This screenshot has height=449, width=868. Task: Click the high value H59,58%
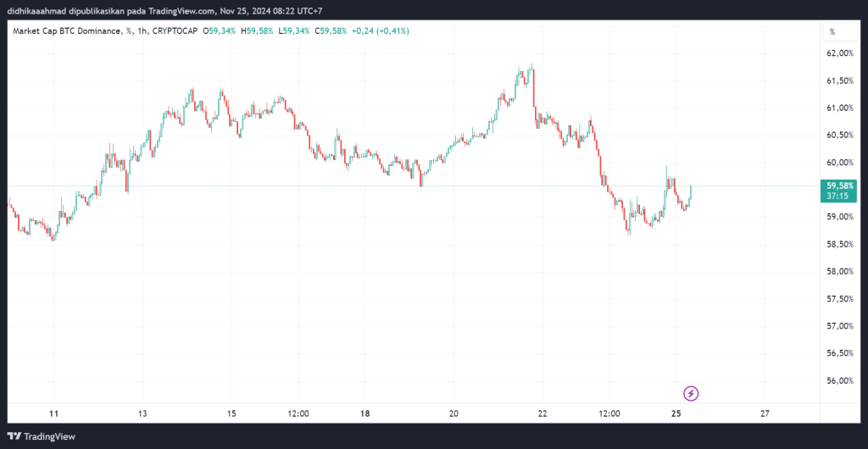pyautogui.click(x=257, y=31)
